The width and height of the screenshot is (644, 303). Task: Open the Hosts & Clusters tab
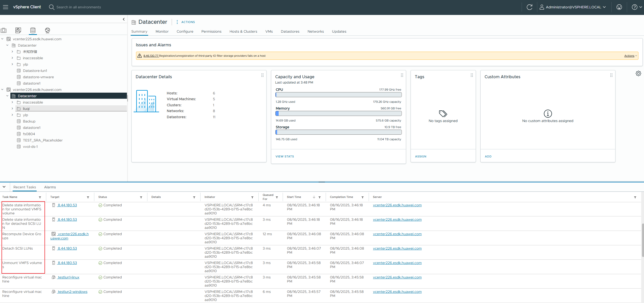click(x=243, y=31)
